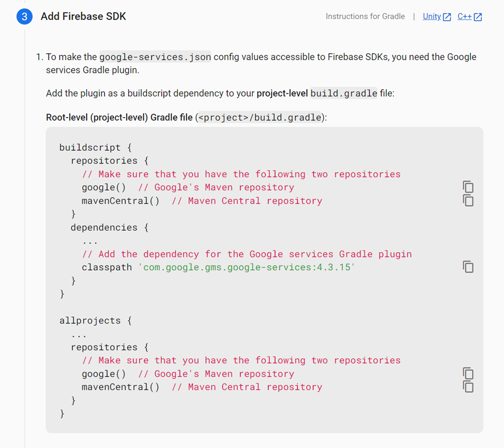Click the "Instructions for Gradle" label

[365, 17]
